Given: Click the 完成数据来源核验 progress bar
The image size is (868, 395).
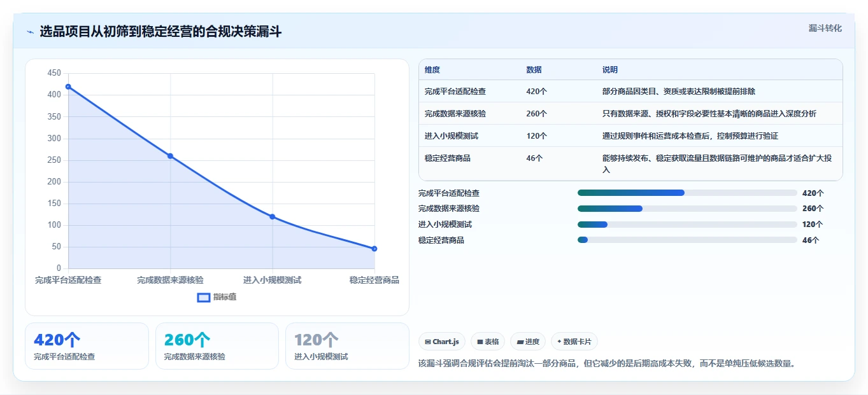Looking at the screenshot, I should pyautogui.click(x=687, y=209).
